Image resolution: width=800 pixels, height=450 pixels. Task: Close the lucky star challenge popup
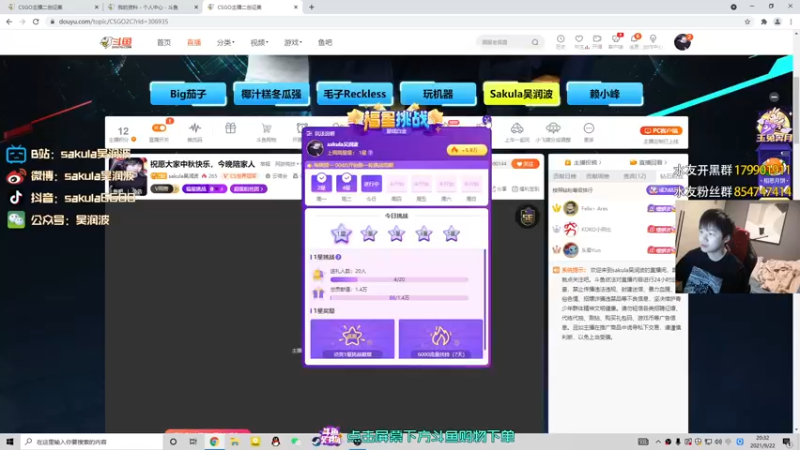coord(487,120)
